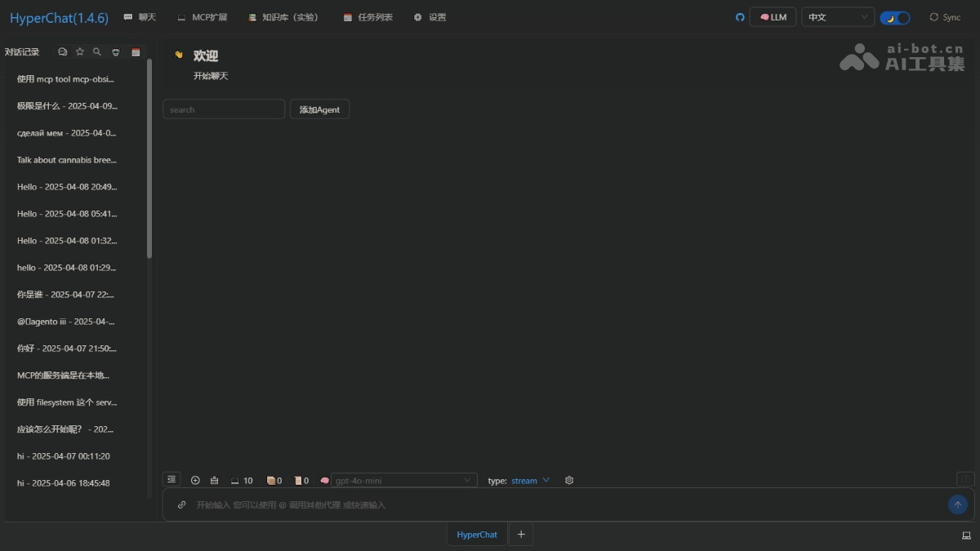
Task: Expand the gpt-4o-mini model dropdown
Action: click(404, 481)
